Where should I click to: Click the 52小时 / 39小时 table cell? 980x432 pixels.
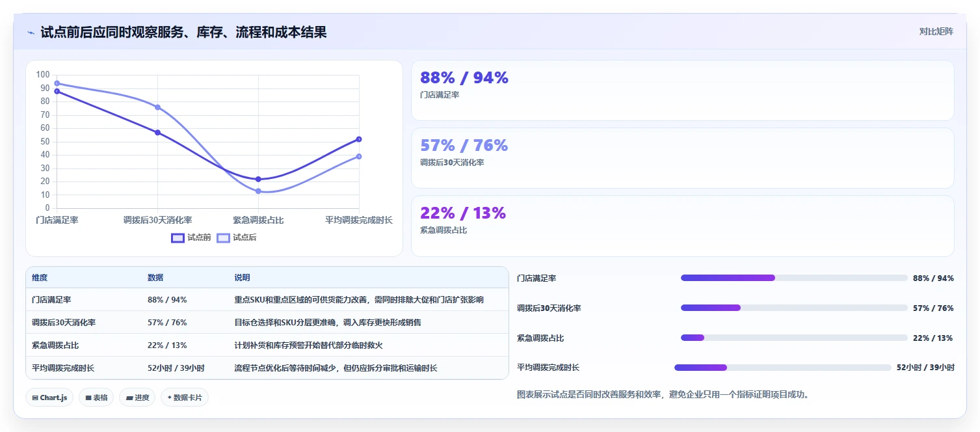coord(176,368)
